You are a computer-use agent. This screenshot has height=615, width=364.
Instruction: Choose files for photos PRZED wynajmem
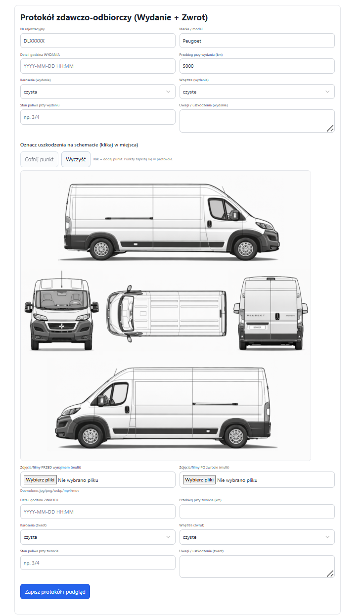pos(41,479)
